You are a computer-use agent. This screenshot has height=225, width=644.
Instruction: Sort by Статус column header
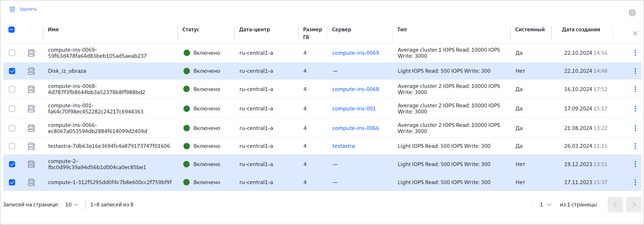191,29
